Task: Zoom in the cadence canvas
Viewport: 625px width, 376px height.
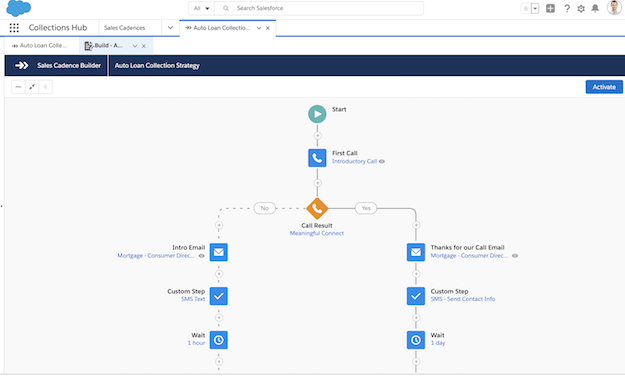Action: click(x=45, y=87)
